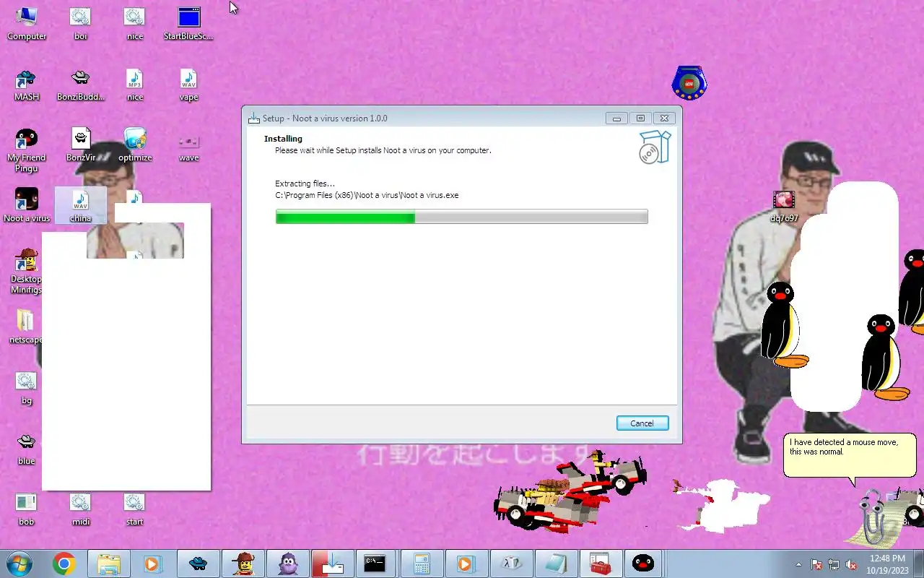This screenshot has height=578, width=924.
Task: Select the dq7o97 desktop icon
Action: pyautogui.click(x=784, y=206)
